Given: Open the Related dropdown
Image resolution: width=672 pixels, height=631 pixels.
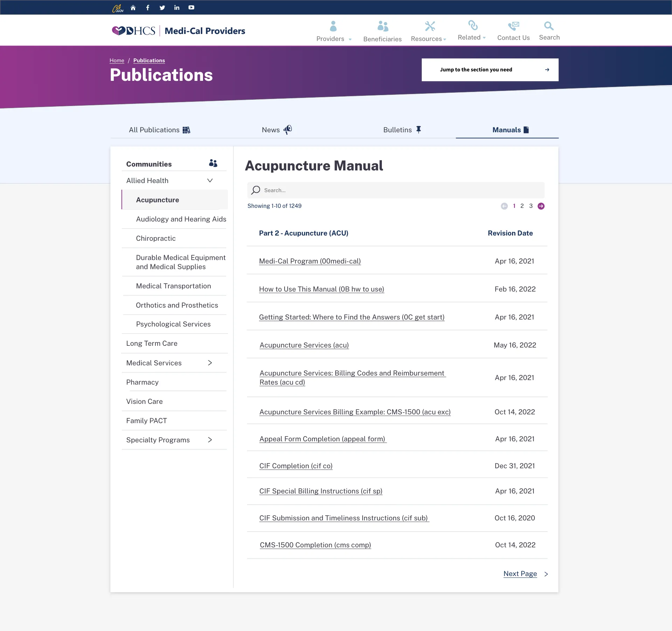Looking at the screenshot, I should [x=472, y=30].
